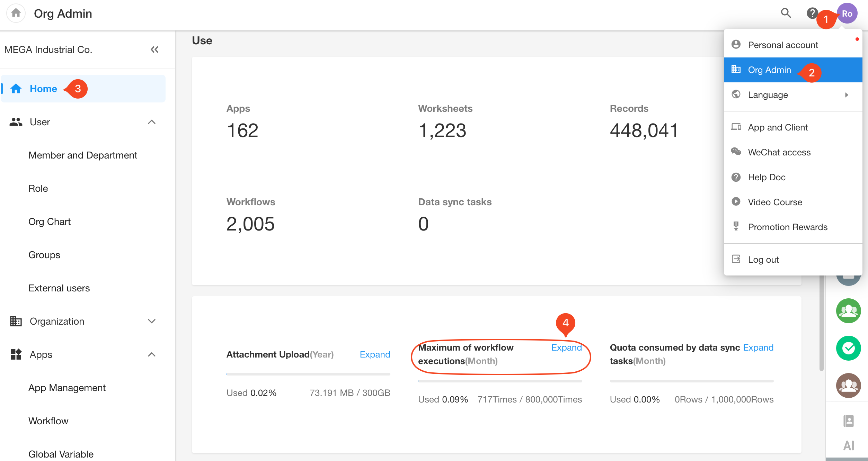Collapse sidebar with double chevron icon

[154, 49]
